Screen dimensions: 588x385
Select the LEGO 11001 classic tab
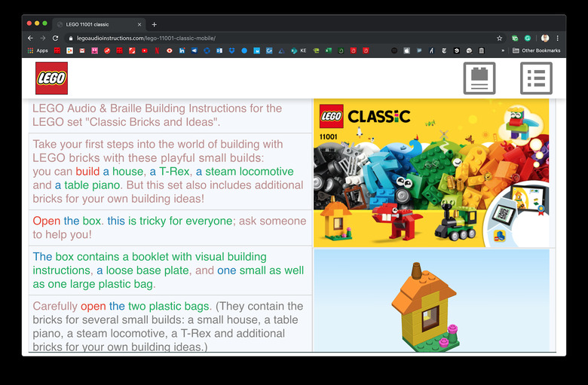tap(99, 24)
